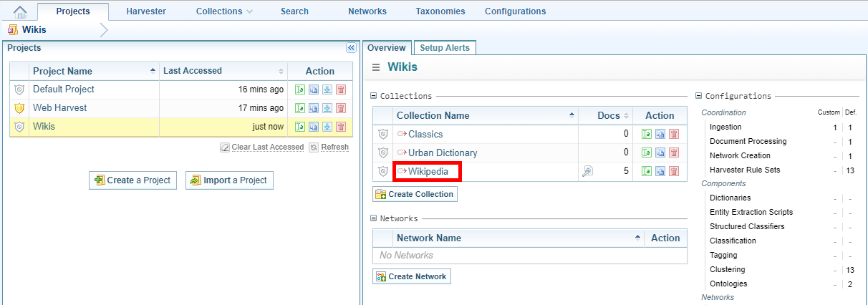The image size is (868, 305).
Task: Click Create a Project button
Action: click(132, 180)
